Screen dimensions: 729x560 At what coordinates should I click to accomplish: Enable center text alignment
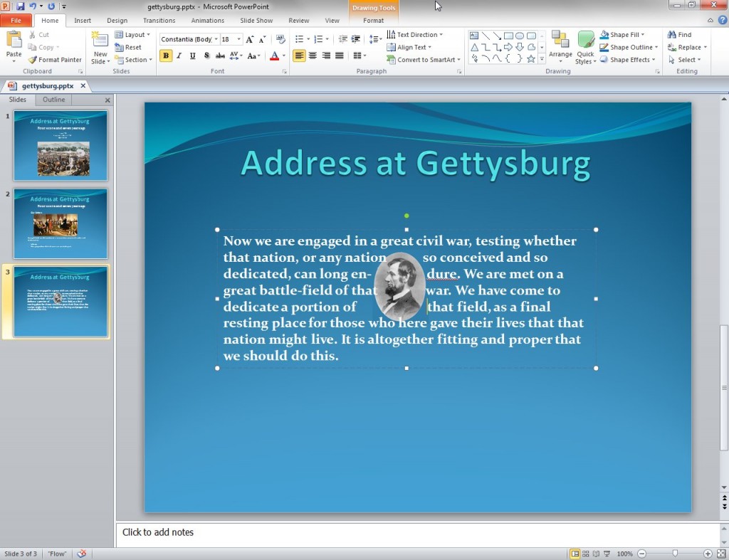pos(313,56)
